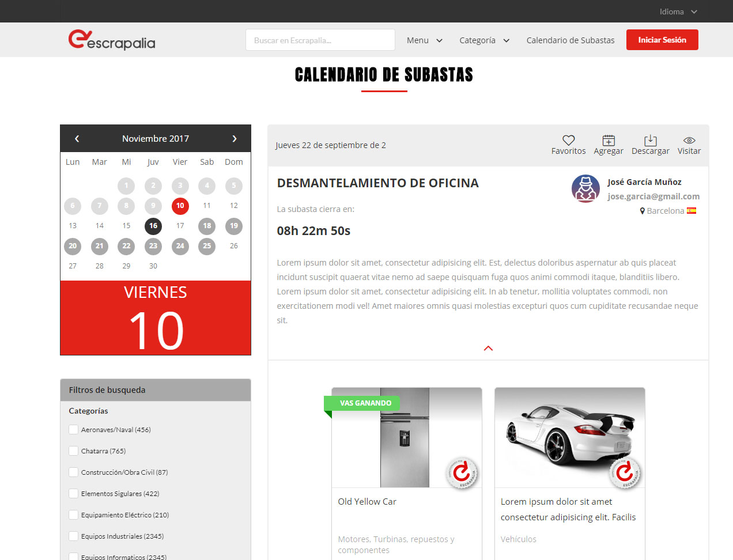Open the Old Yellow Car title
733x560 pixels.
[x=367, y=502]
